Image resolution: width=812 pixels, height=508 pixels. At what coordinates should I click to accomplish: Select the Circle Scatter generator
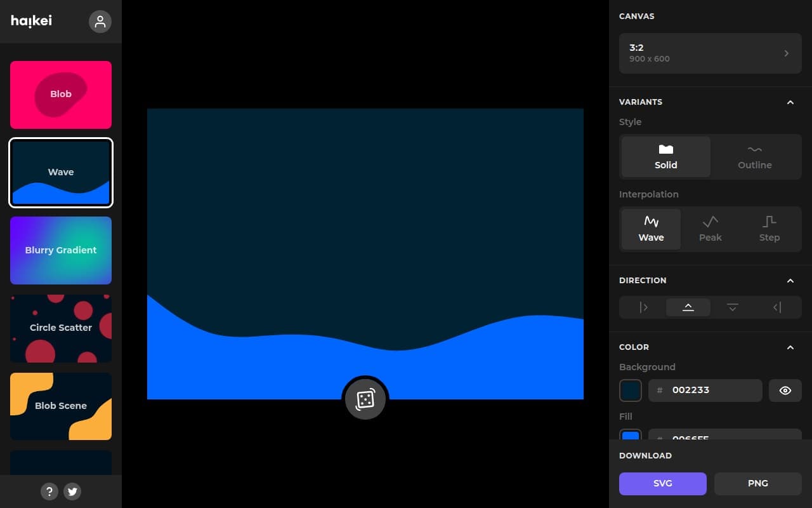pyautogui.click(x=61, y=328)
